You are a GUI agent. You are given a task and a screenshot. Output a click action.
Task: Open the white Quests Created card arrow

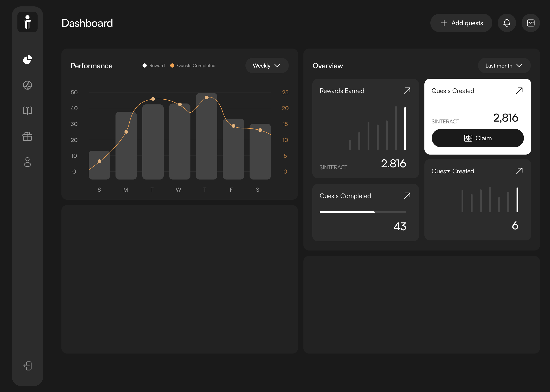[x=519, y=91]
